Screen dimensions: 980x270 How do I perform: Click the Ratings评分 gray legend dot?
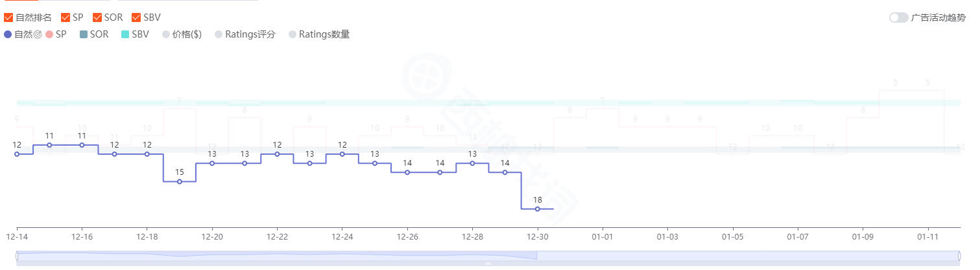tap(219, 34)
